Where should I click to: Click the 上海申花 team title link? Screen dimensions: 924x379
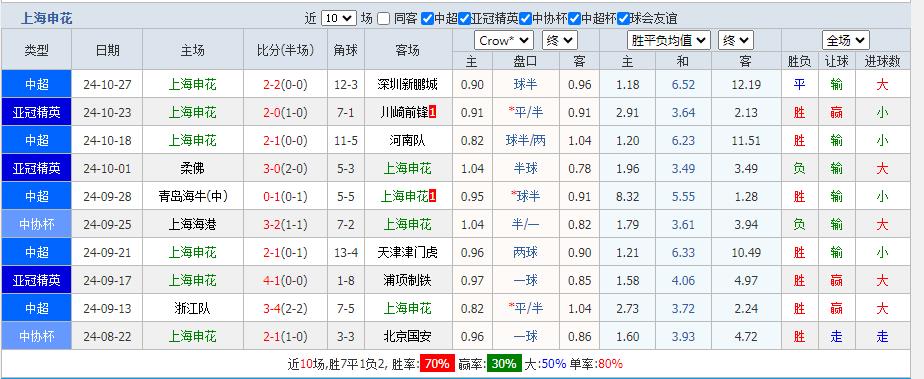click(47, 18)
